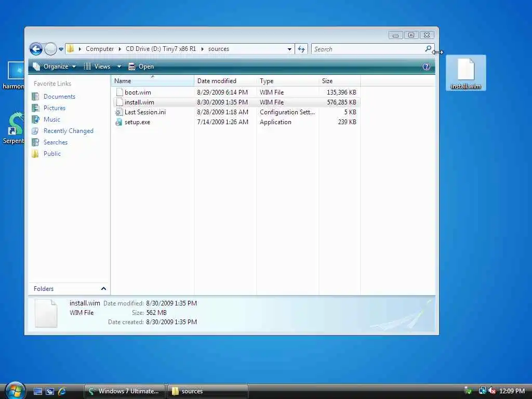The width and height of the screenshot is (532, 399).
Task: Select the boot.wim file icon
Action: [x=119, y=92]
